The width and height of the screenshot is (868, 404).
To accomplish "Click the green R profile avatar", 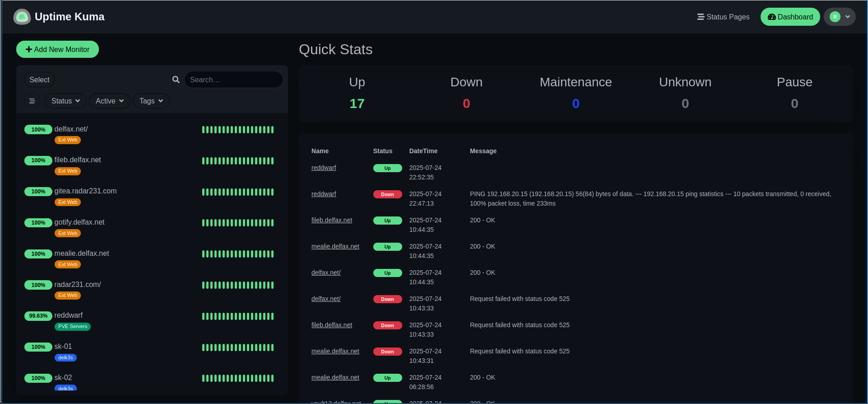I will [x=835, y=17].
